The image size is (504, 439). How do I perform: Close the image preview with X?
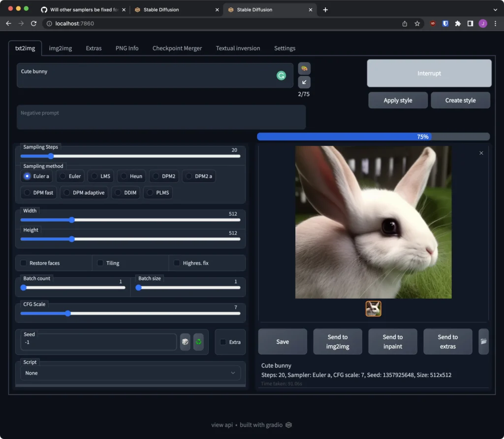coord(481,153)
